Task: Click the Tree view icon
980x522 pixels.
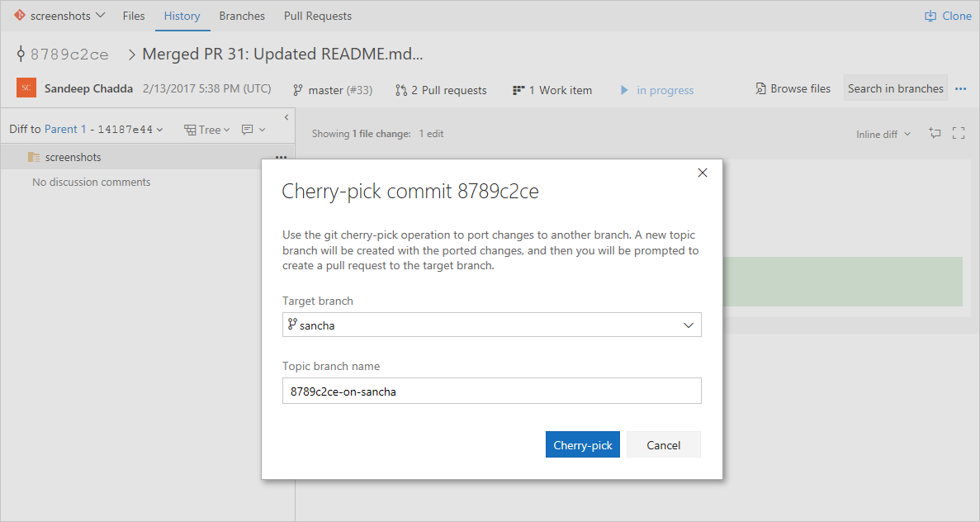Action: point(190,130)
